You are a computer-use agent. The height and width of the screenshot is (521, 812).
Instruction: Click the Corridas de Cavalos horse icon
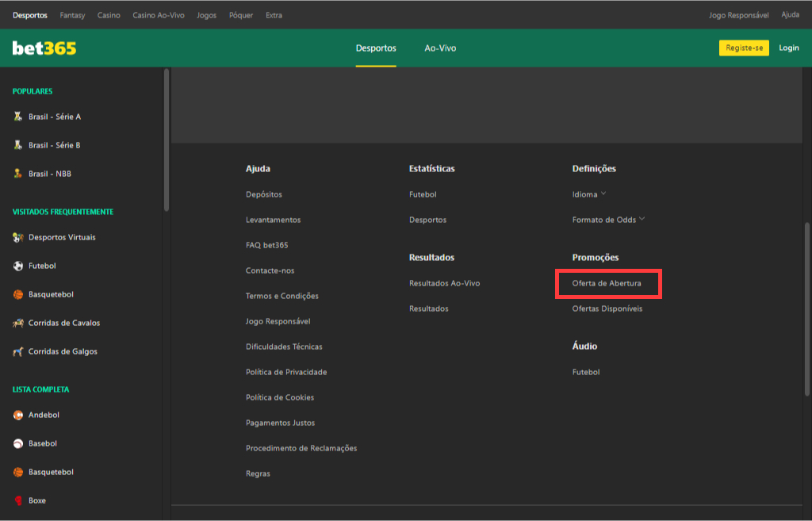[18, 323]
